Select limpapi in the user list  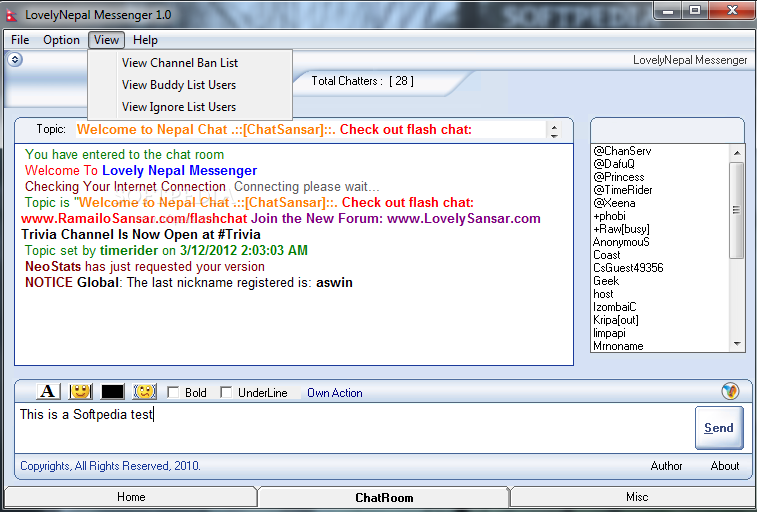pyautogui.click(x=609, y=333)
